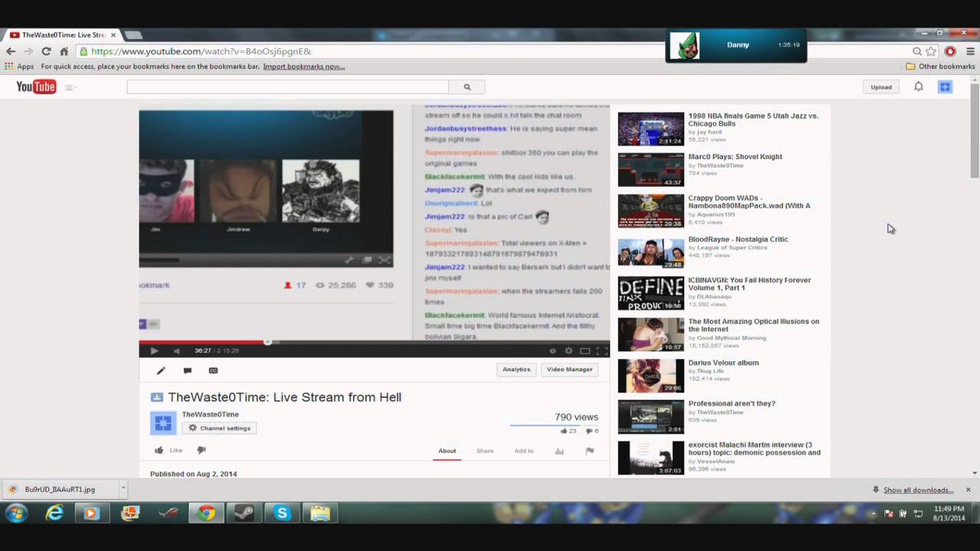Click the pencil edit video icon
Viewport: 980px width, 551px height.
[161, 370]
